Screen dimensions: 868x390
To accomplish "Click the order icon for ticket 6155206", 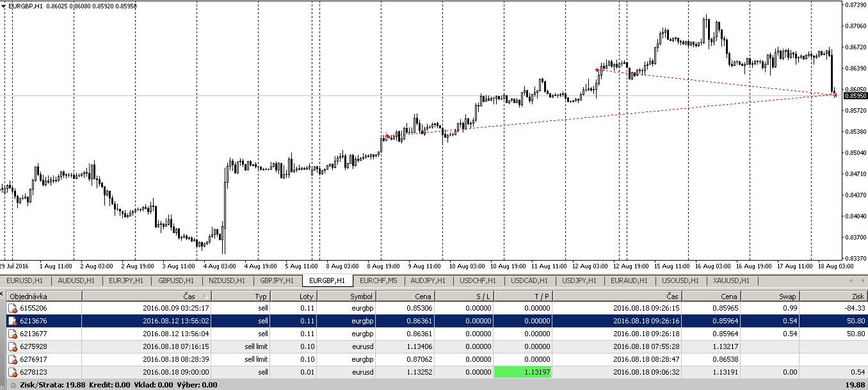I will point(12,308).
